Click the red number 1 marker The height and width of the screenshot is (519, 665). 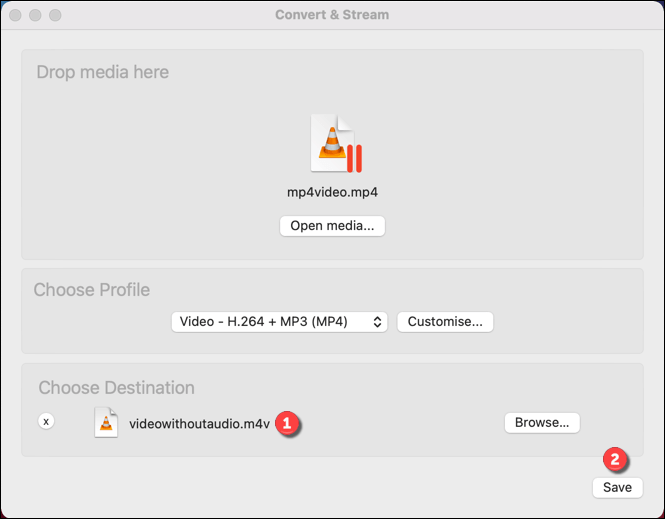click(x=288, y=423)
